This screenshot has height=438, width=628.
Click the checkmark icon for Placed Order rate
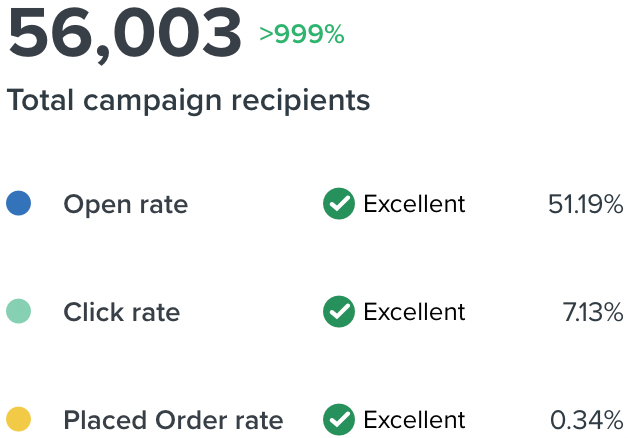pos(339,420)
